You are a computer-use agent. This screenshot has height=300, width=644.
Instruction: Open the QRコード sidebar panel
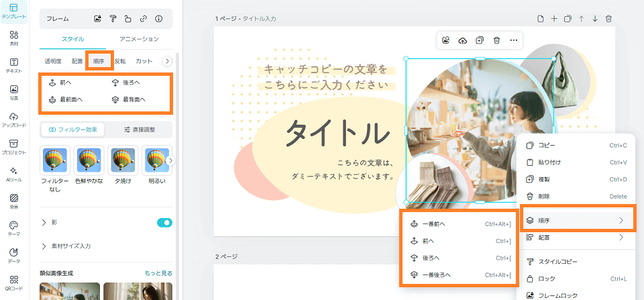click(x=14, y=283)
